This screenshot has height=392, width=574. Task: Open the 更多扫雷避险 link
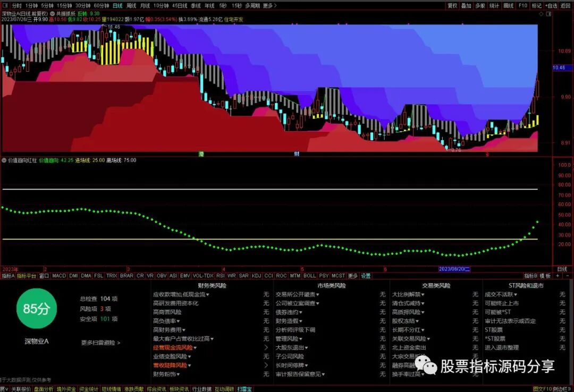point(100,343)
